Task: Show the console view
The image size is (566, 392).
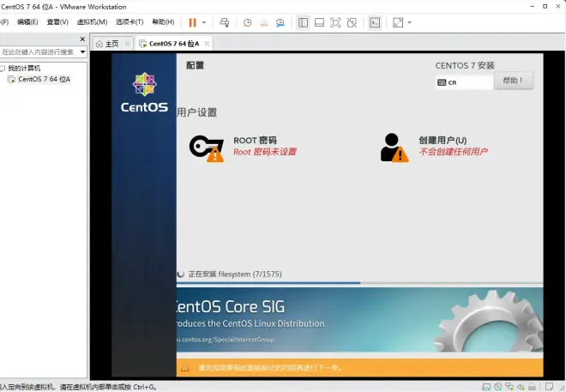Action: pyautogui.click(x=375, y=23)
